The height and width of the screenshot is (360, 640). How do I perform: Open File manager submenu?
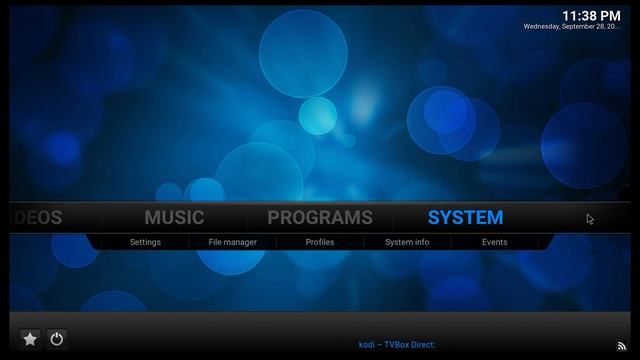coord(233,242)
